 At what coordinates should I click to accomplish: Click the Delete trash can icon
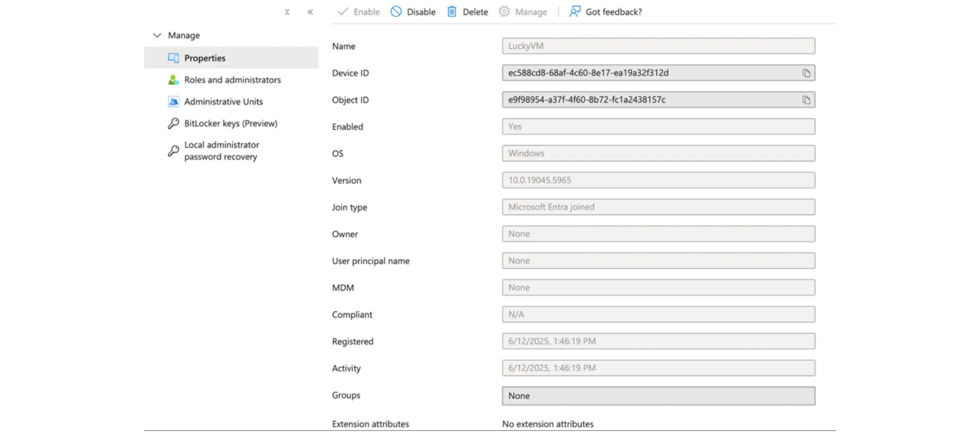pyautogui.click(x=452, y=12)
